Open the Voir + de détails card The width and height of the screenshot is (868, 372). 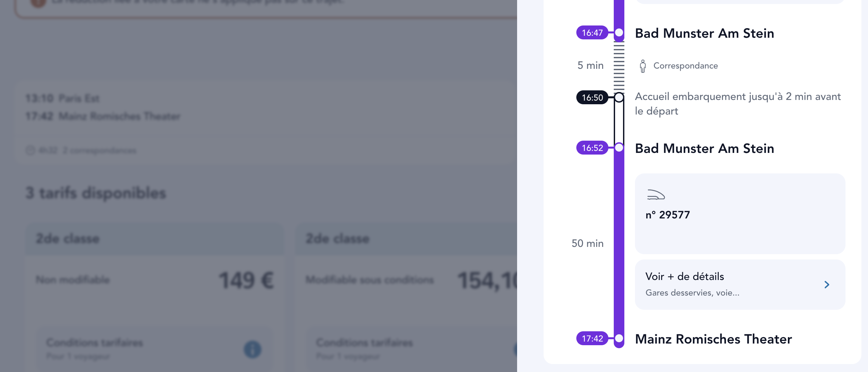724,284
